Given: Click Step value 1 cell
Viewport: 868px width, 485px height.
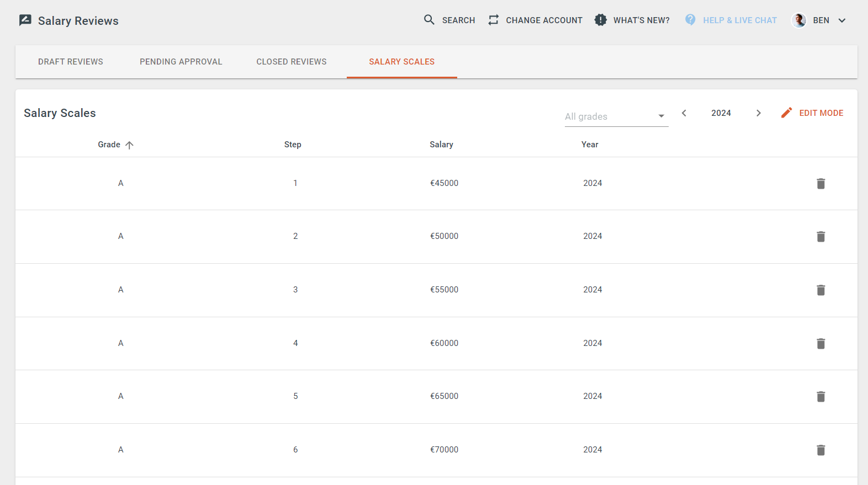Looking at the screenshot, I should coord(295,183).
